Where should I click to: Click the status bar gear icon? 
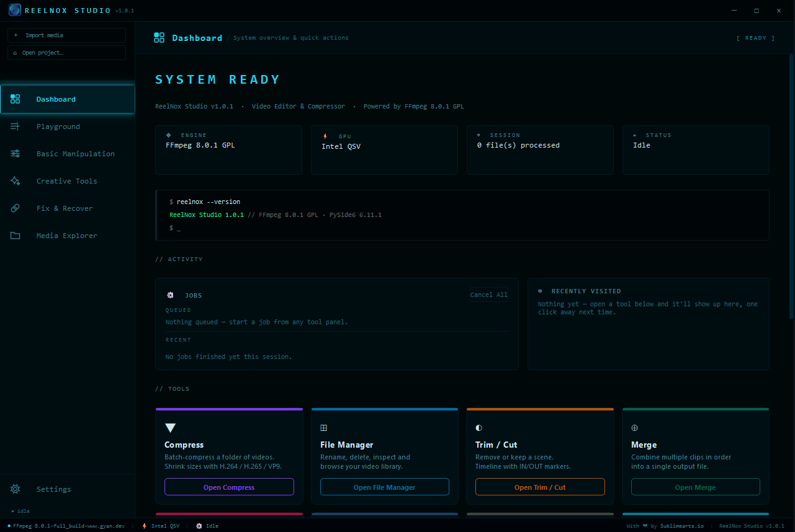click(199, 526)
